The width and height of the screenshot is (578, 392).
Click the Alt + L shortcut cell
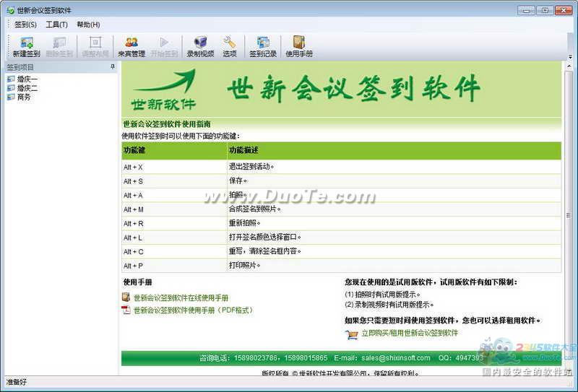point(174,238)
